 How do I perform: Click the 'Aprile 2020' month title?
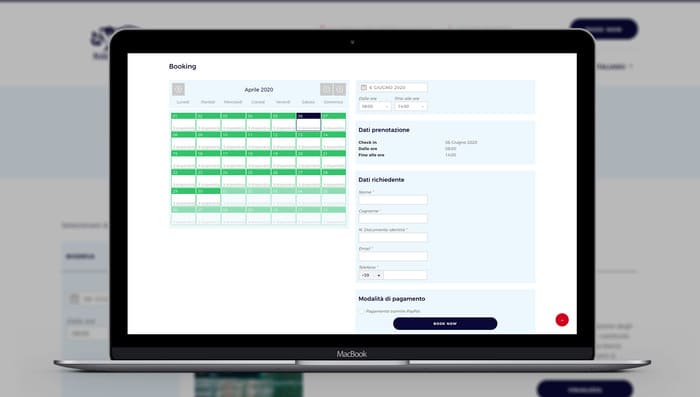259,89
